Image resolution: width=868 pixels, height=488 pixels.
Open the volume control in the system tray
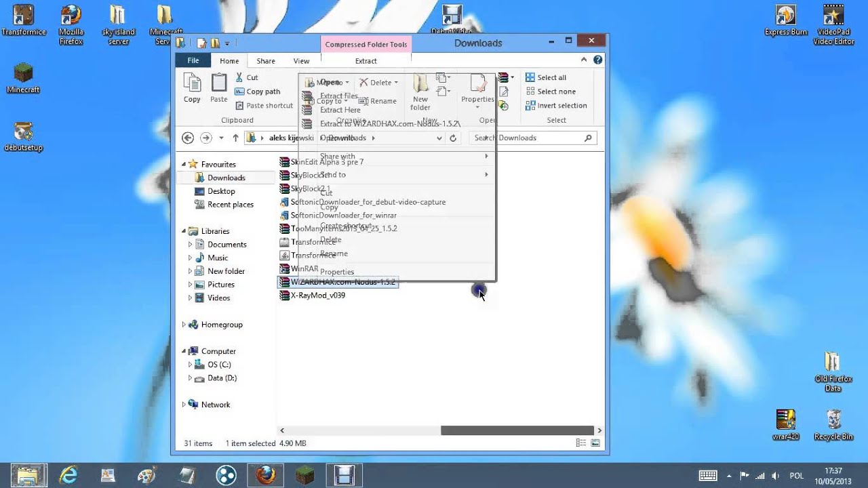[x=776, y=476]
